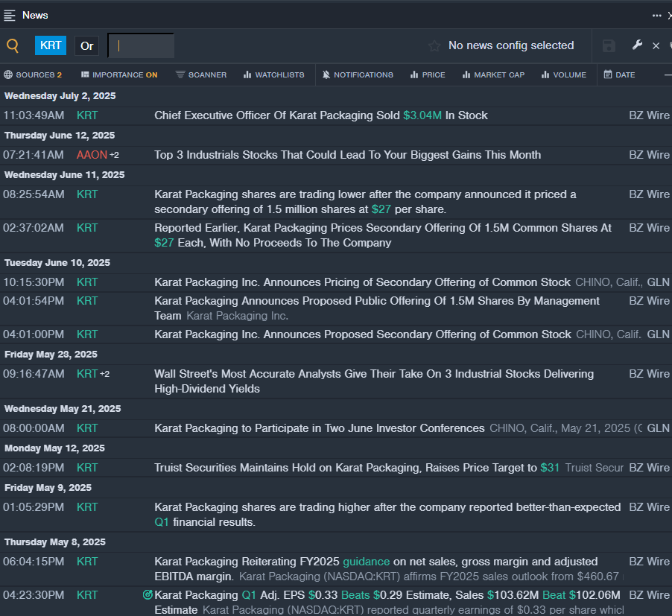Click GLN source in 08:00:00AM row
This screenshot has width=672, height=616.
tap(658, 428)
